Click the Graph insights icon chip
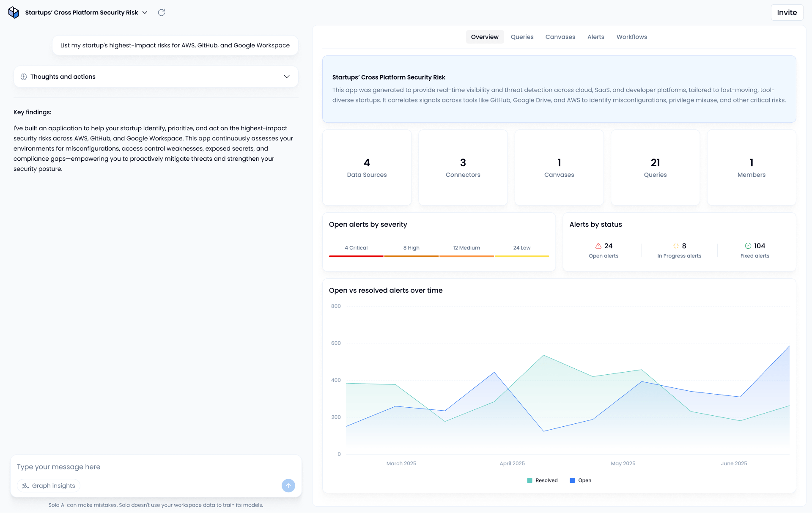The image size is (812, 513). 49,486
